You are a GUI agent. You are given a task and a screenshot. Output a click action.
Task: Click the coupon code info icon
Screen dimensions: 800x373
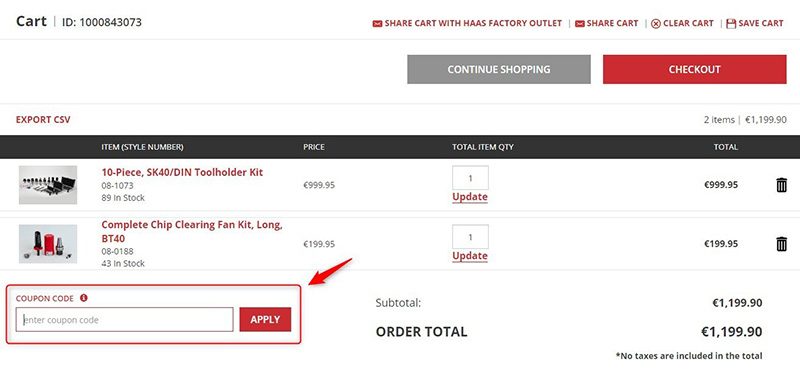point(84,297)
